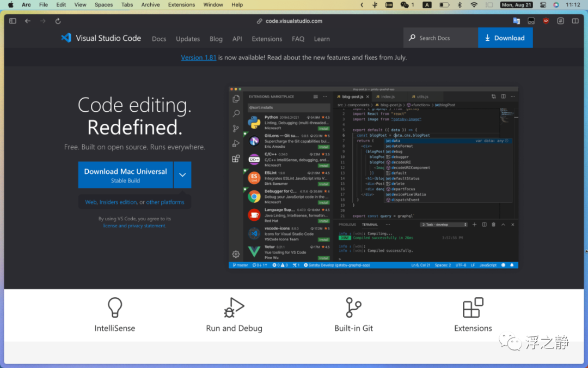Open the API navigation link
This screenshot has height=368, width=588.
click(x=237, y=39)
